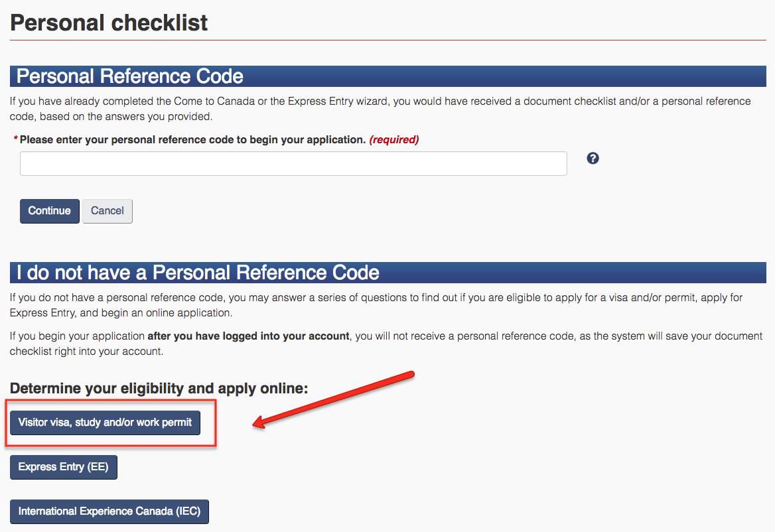Click the red (required) label text
Image resolution: width=775 pixels, height=532 pixels.
click(x=394, y=140)
